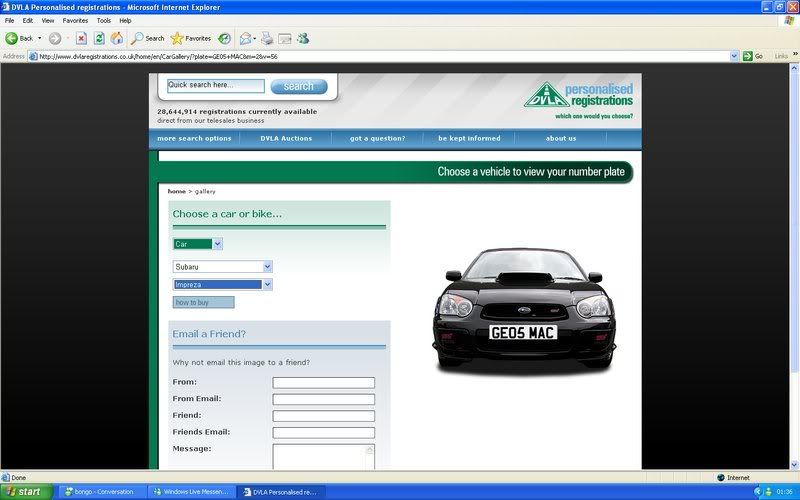Click the DVLA Personalised taskbar item
This screenshot has width=800, height=500.
282,492
